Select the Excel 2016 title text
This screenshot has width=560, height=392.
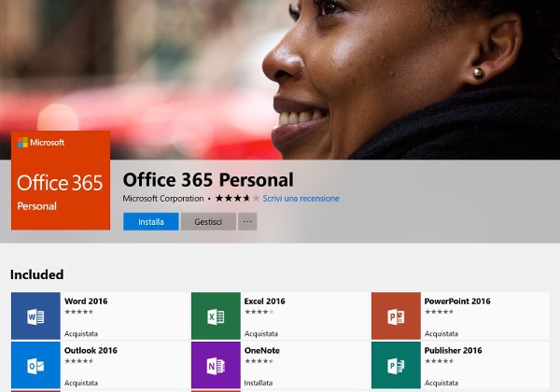265,301
